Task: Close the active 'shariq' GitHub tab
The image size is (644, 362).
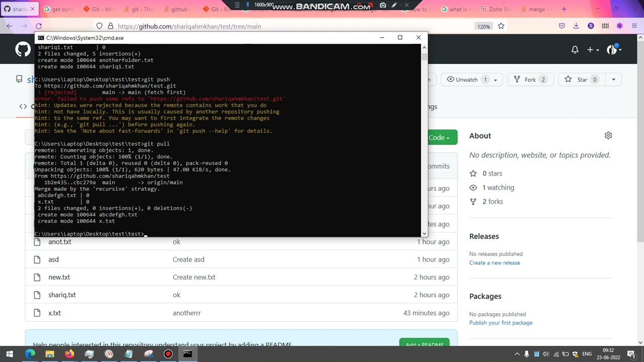Action: tap(33, 9)
